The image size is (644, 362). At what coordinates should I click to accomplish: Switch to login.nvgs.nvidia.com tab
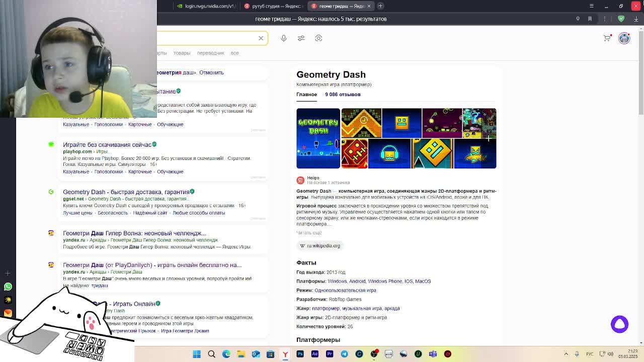pos(205,6)
